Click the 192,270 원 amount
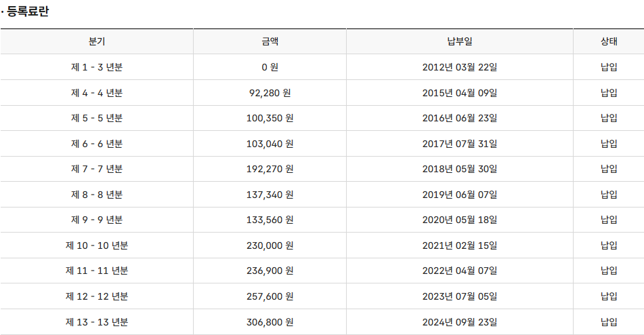Screen dimensions: 644x335 [x=270, y=169]
